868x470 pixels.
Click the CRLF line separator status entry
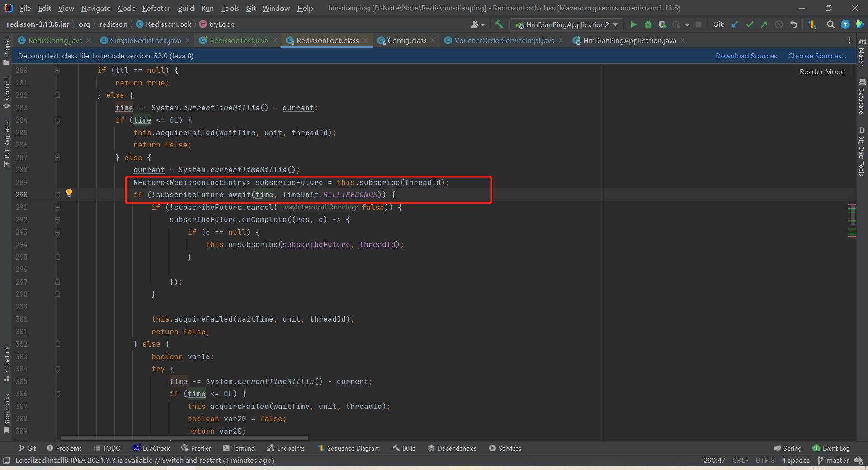740,460
